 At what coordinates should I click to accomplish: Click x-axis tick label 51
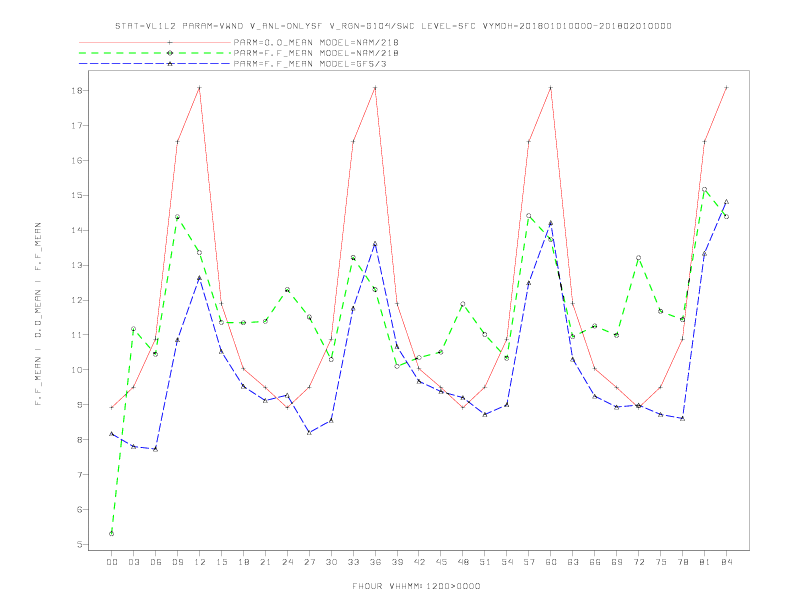(x=485, y=562)
